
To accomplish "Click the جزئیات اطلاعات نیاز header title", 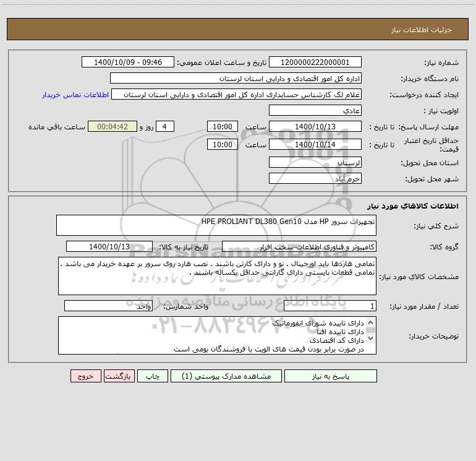I will point(422,30).
